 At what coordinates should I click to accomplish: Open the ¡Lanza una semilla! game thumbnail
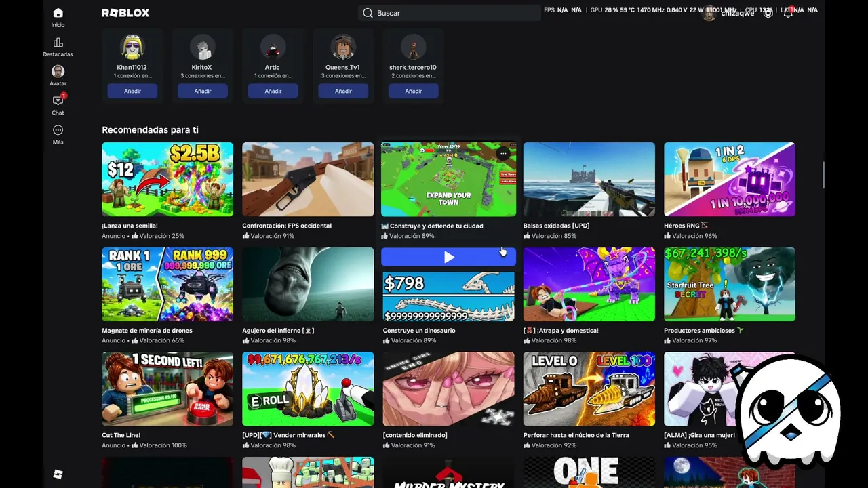(x=167, y=179)
